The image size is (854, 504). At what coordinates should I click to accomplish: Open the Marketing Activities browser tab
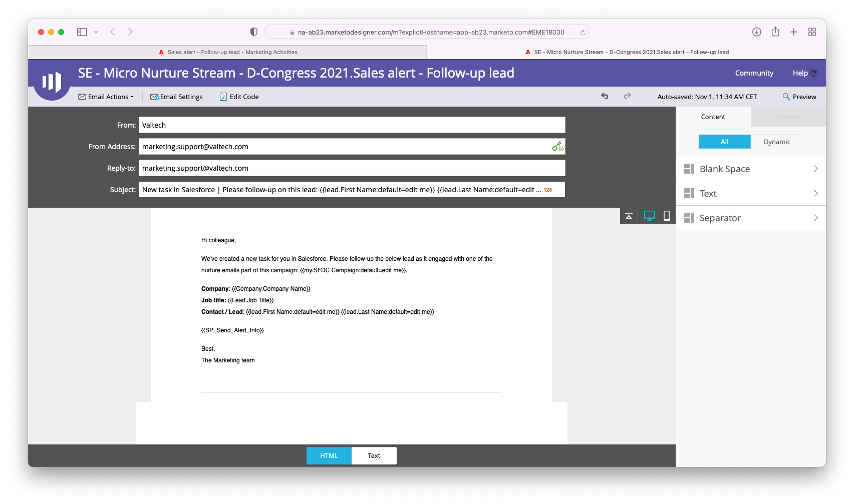[x=227, y=52]
